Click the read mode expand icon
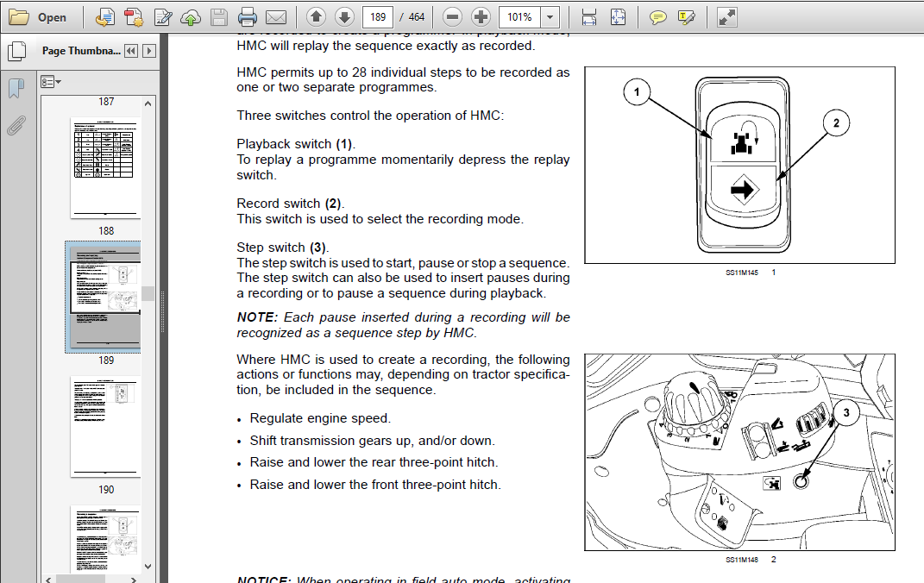The image size is (924, 583). click(726, 17)
